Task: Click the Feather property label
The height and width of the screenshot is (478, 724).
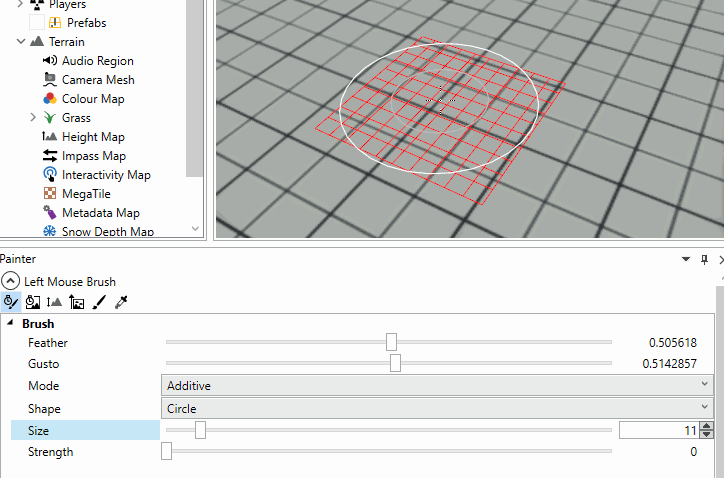Action: 48,343
